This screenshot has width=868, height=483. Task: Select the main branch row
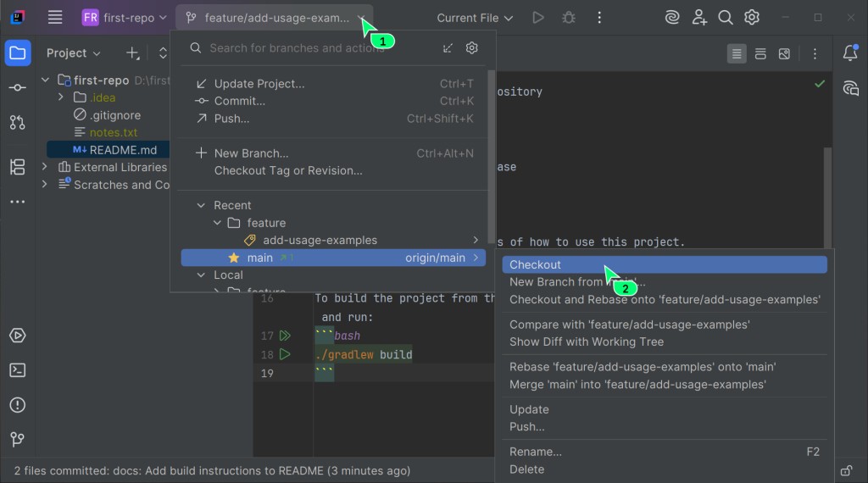tap(334, 258)
